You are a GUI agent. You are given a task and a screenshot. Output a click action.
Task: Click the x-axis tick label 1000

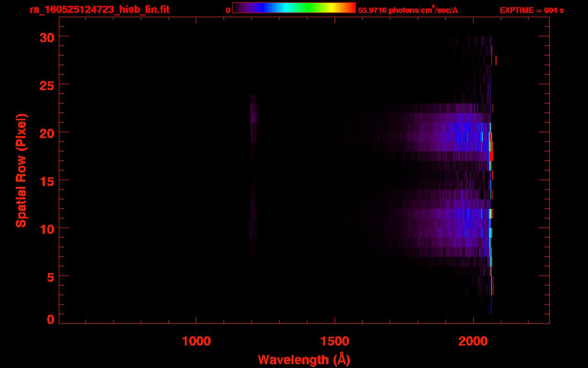pos(196,341)
